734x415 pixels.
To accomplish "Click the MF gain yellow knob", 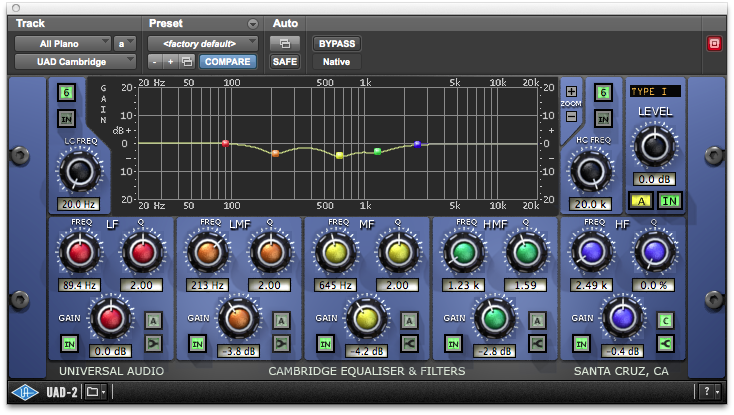I will click(x=367, y=319).
